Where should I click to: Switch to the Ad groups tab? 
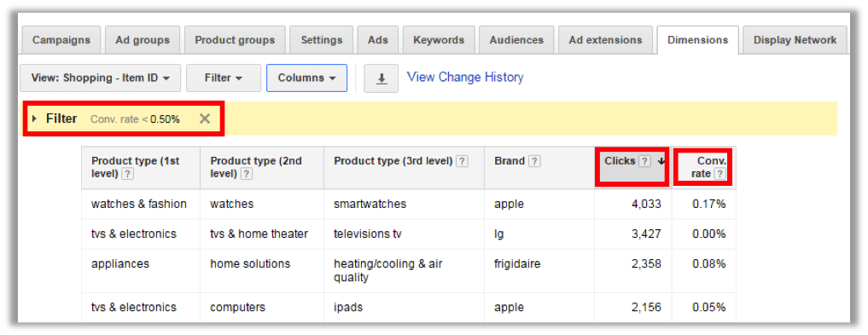143,40
